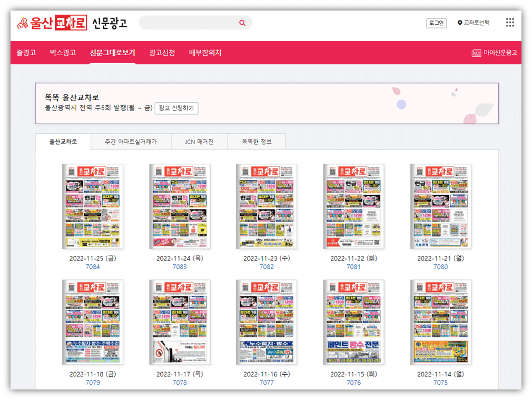Click the date text 2022-11-23 (수)
The width and height of the screenshot is (532, 400).
pos(267,258)
